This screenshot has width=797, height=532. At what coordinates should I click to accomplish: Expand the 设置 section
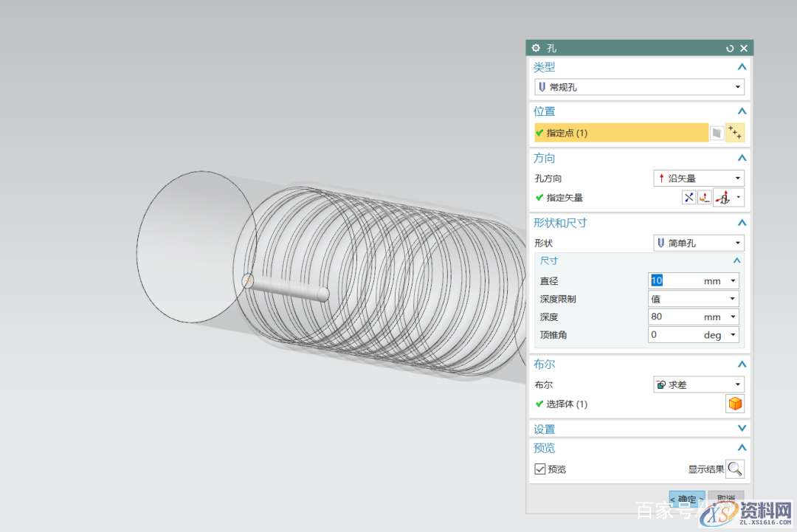tap(742, 429)
